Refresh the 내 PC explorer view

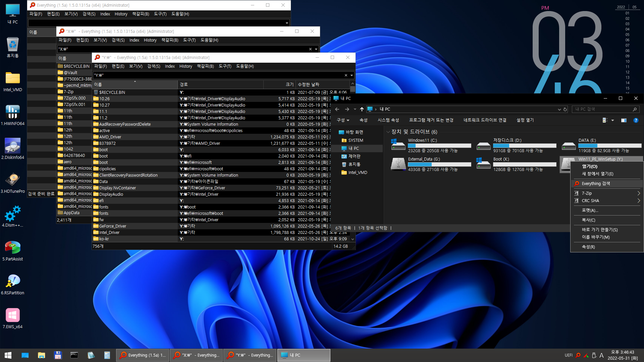coord(565,109)
